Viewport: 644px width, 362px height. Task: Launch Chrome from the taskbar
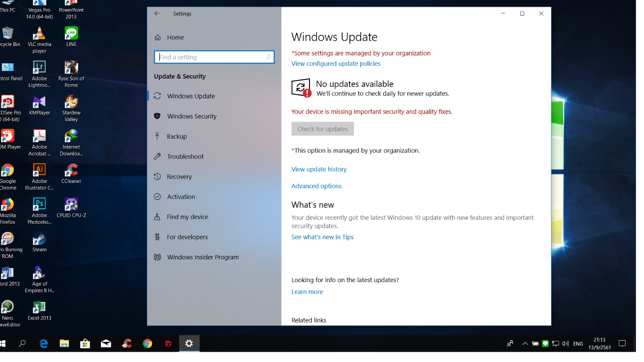pyautogui.click(x=148, y=344)
